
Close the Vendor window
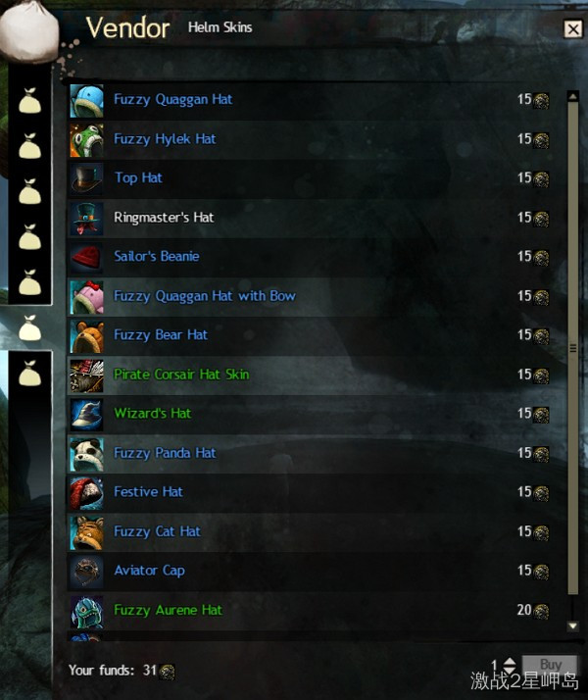[573, 29]
